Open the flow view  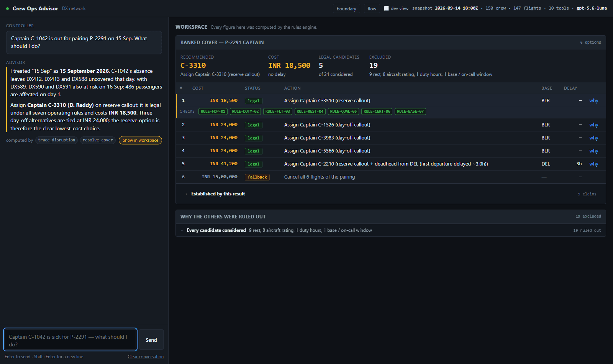point(372,8)
